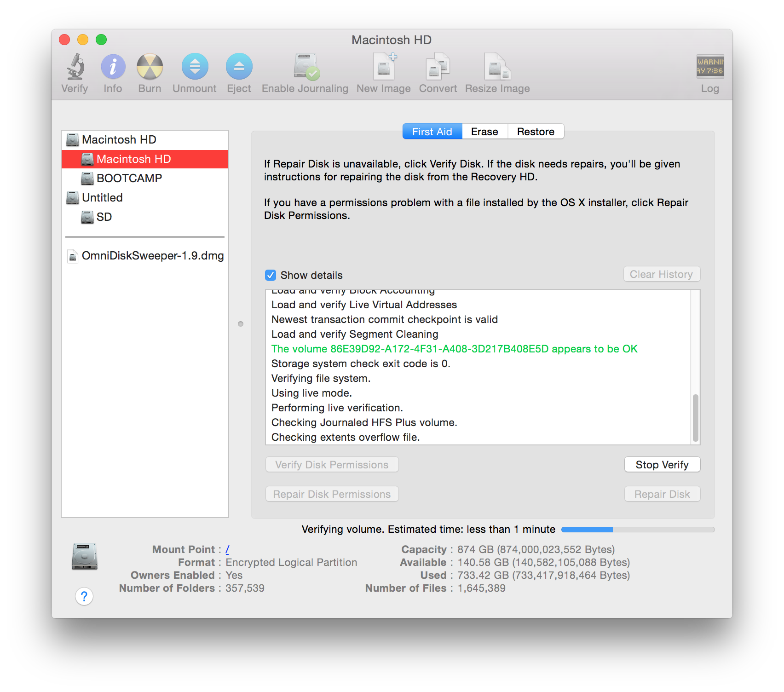Open the Mount Point link

tap(227, 549)
